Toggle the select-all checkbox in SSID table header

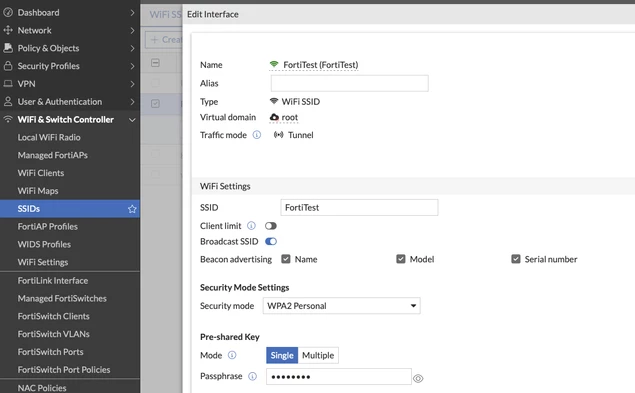155,63
